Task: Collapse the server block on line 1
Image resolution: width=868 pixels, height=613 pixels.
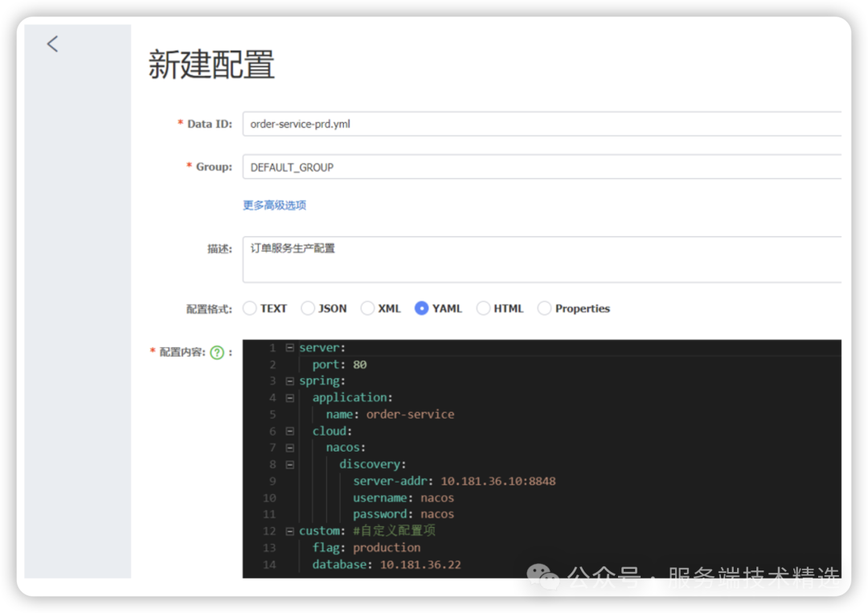Action: [289, 347]
